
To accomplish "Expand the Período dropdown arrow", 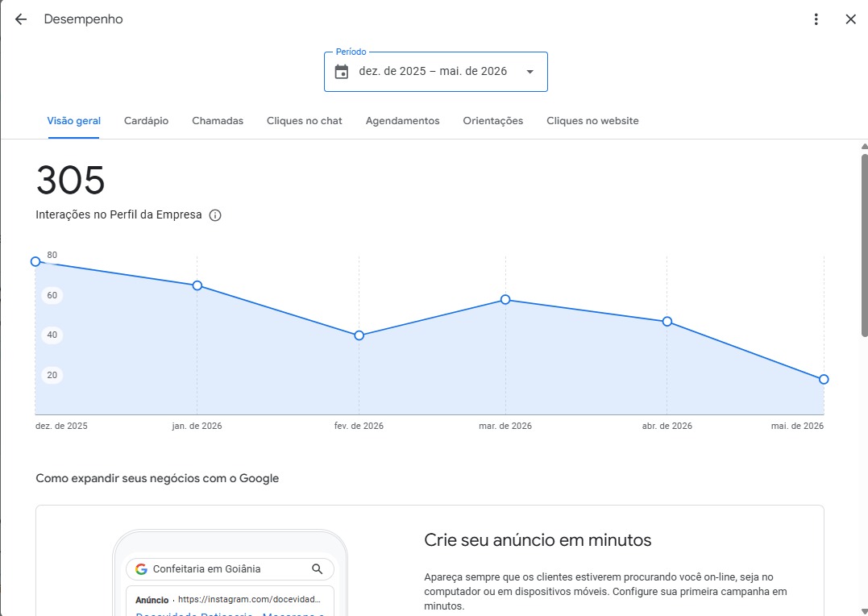I will tap(530, 72).
